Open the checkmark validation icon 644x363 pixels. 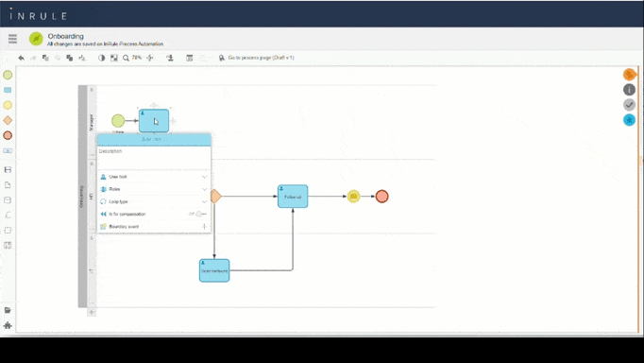[629, 105]
